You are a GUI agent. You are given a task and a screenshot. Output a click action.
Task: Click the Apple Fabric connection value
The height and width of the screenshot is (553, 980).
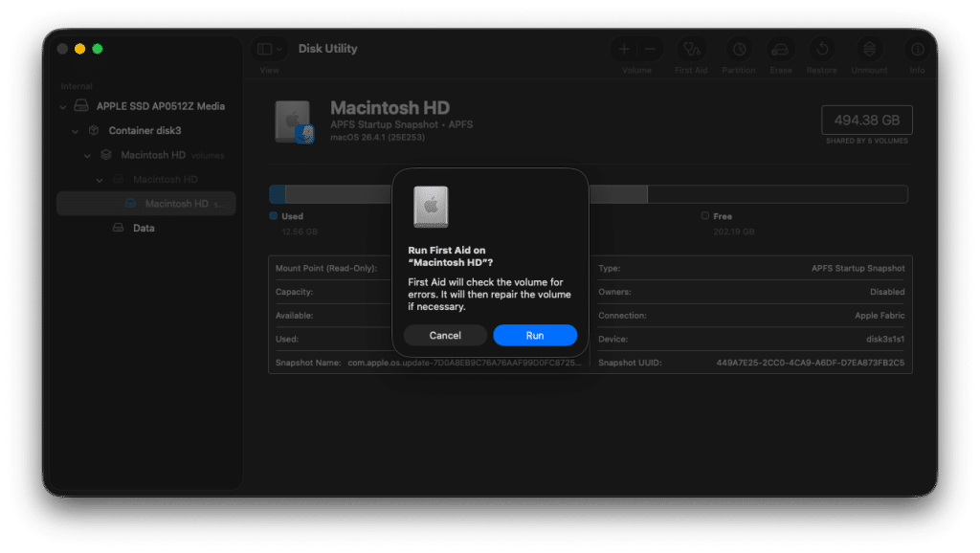click(880, 316)
